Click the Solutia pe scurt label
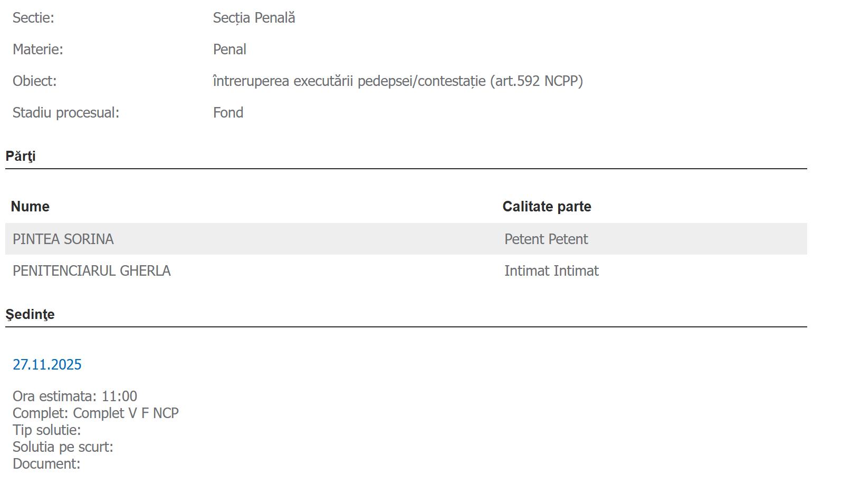This screenshot has width=851, height=504. point(63,447)
